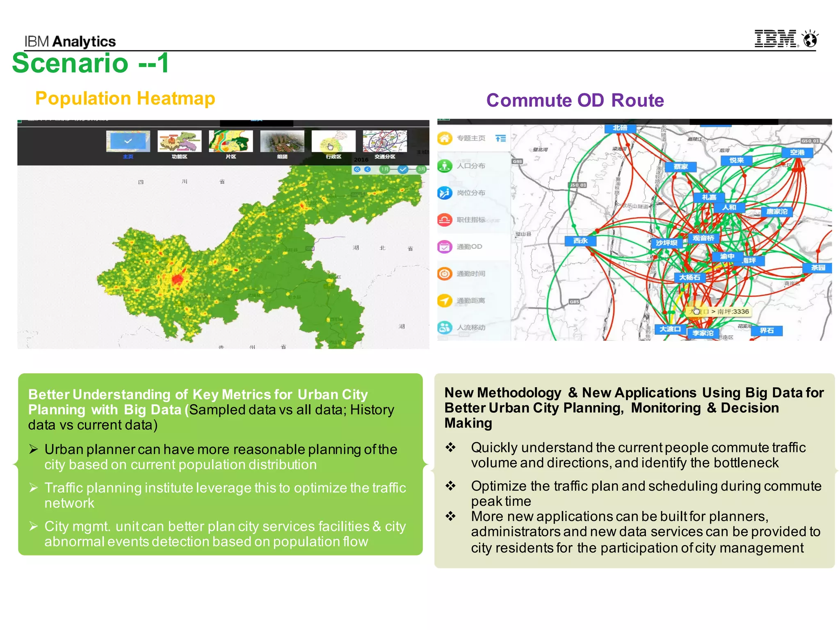Click the 悦来 node label on map
This screenshot has width=840, height=630.
pyautogui.click(x=737, y=160)
